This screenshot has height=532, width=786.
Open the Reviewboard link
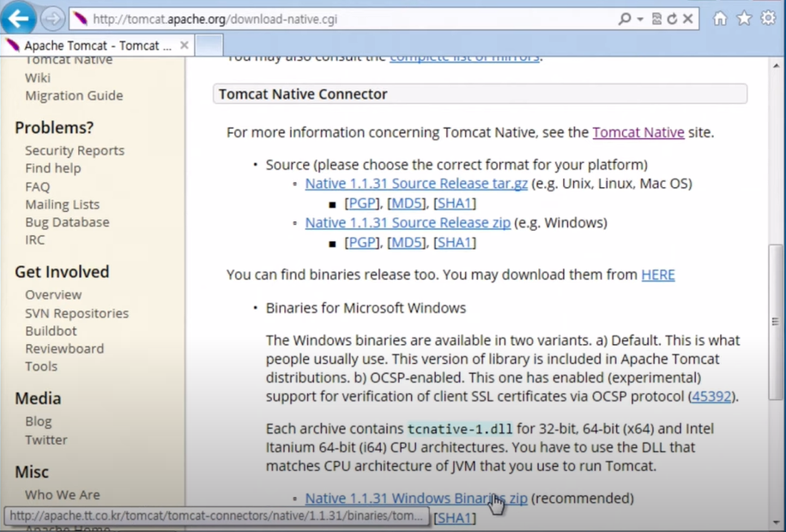(64, 348)
